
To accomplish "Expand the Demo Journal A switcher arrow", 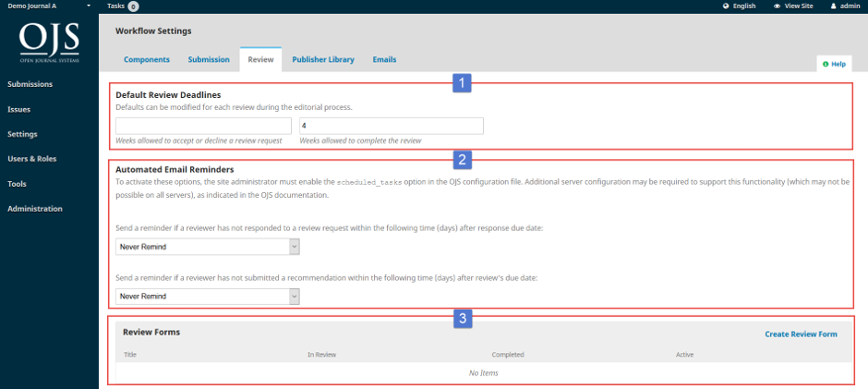I will coord(89,6).
